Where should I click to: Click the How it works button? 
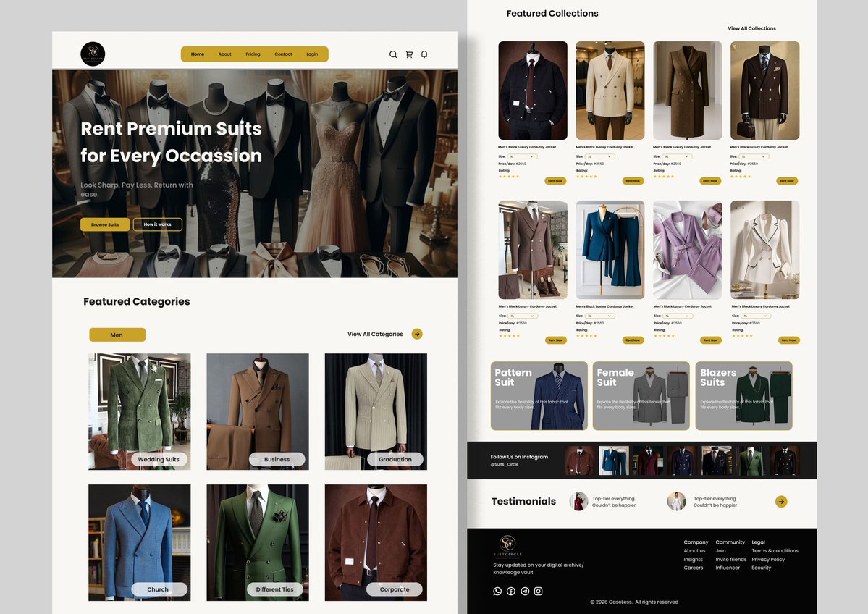tap(158, 224)
